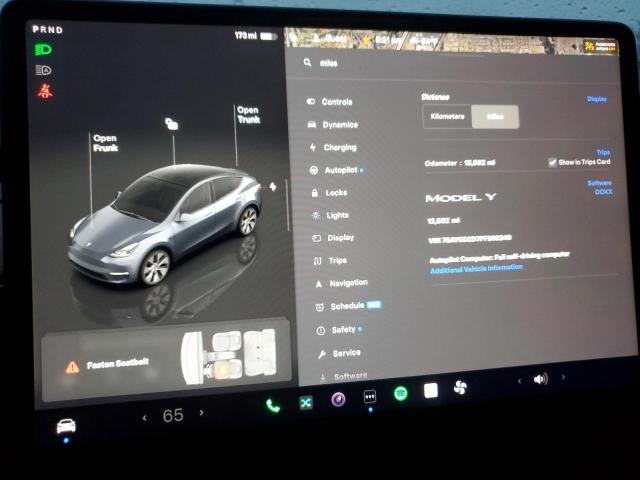Raise volume with right chevron

[x=563, y=377]
